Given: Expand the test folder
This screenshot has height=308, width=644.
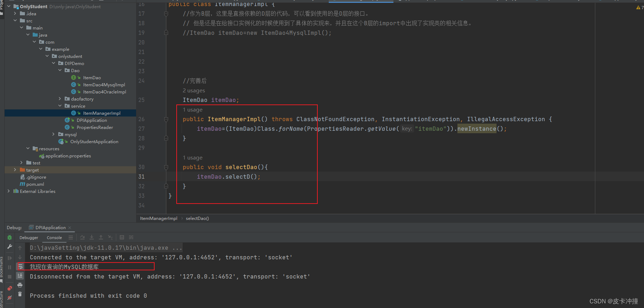Looking at the screenshot, I should point(22,163).
